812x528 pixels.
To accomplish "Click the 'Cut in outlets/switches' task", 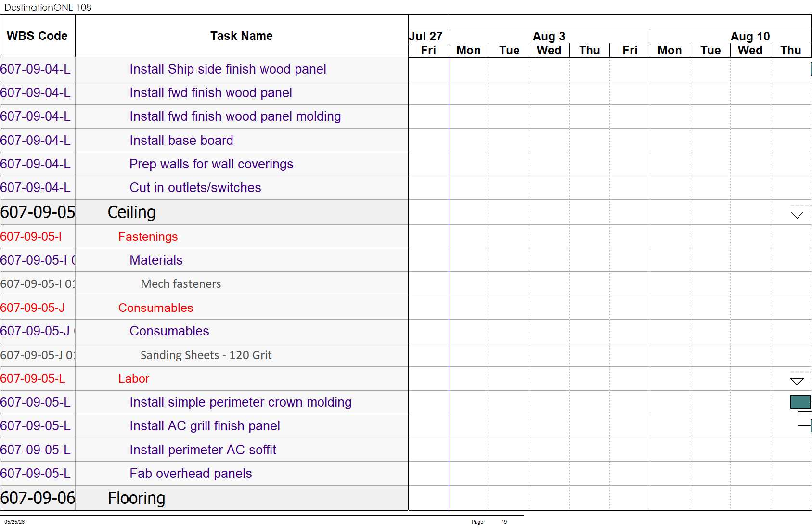I will (x=195, y=188).
